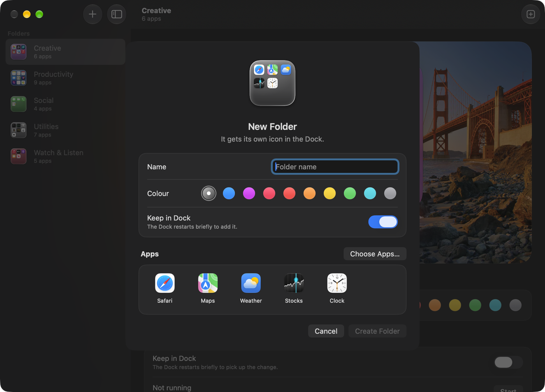The width and height of the screenshot is (545, 392).
Task: Cancel the New Folder dialog
Action: pyautogui.click(x=326, y=331)
